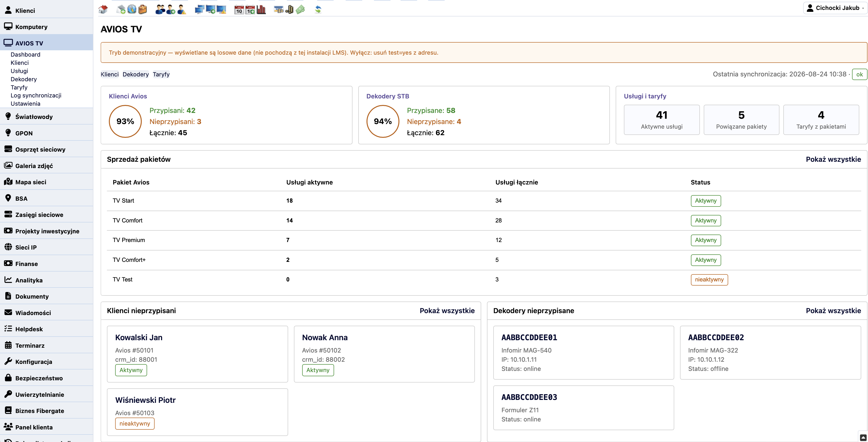Open the globe with wrench tools icon

[x=132, y=9]
